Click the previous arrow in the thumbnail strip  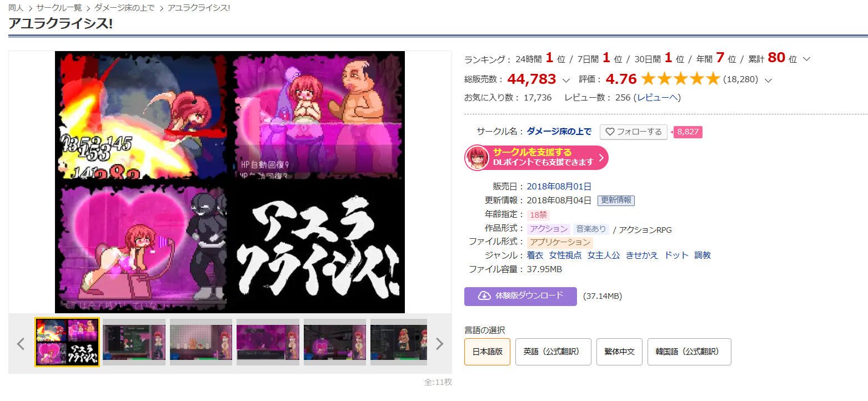(21, 344)
